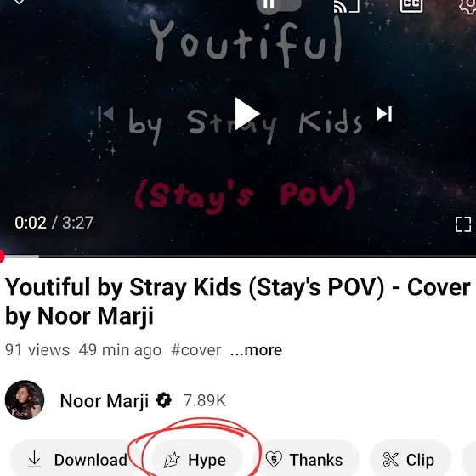Toggle closed captions CC button
Screen dimensions: 476x476
[x=411, y=5]
